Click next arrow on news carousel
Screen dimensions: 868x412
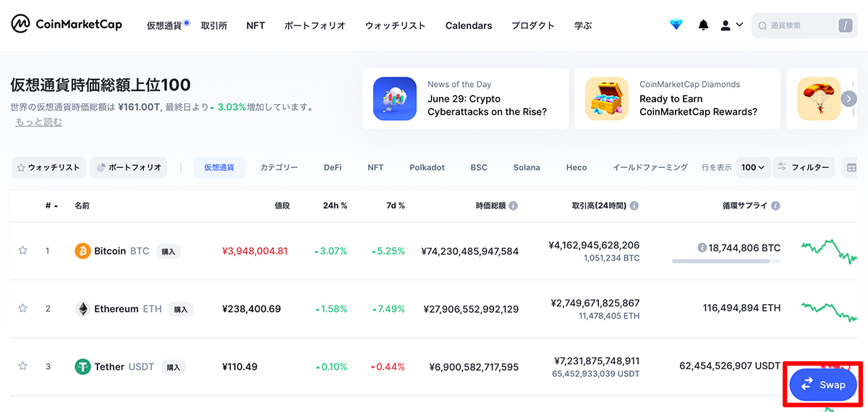[848, 98]
